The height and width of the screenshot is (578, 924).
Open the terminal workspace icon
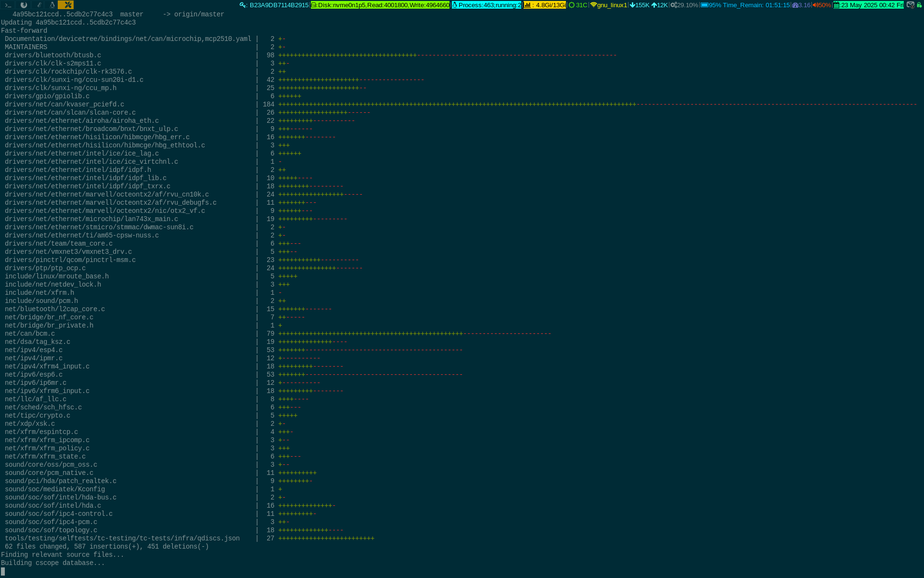[8, 5]
